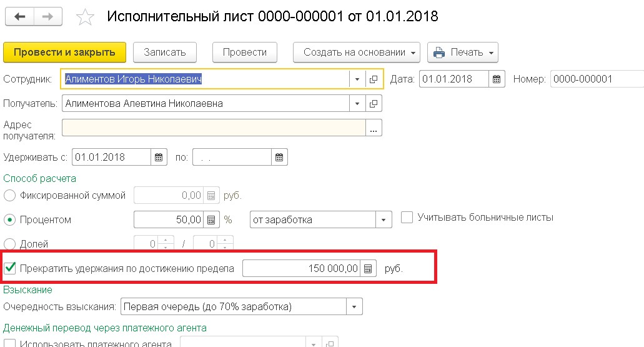This screenshot has height=347, width=644.
Task: Open calendar for Удерживать с date
Action: [x=159, y=157]
